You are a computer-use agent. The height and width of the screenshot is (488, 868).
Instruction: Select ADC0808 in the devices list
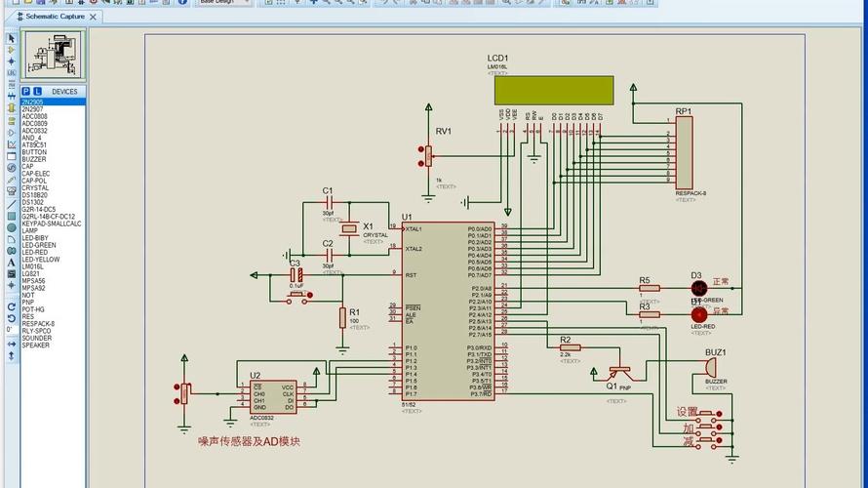(53, 117)
